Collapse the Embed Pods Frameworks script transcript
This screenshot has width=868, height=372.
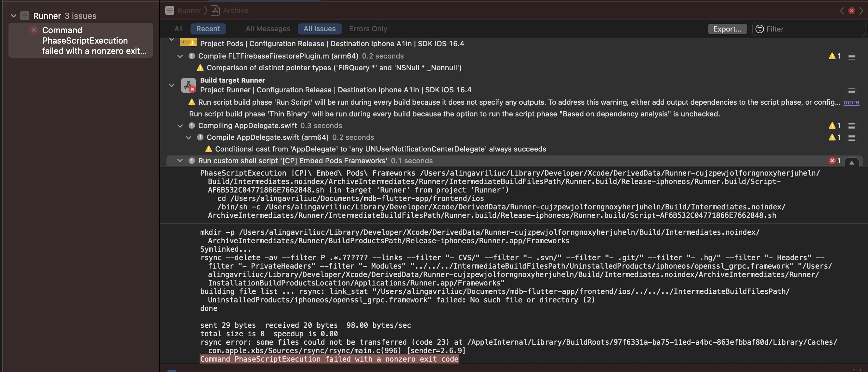click(x=851, y=162)
